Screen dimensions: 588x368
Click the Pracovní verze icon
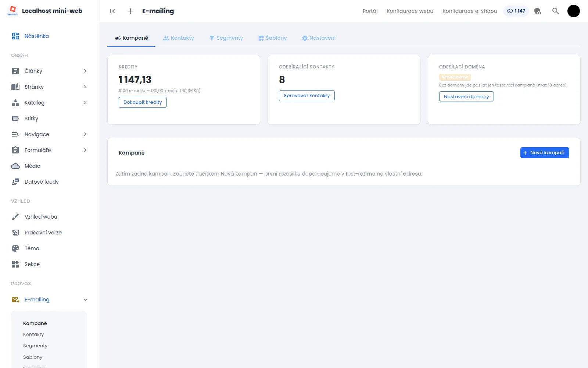coord(15,233)
